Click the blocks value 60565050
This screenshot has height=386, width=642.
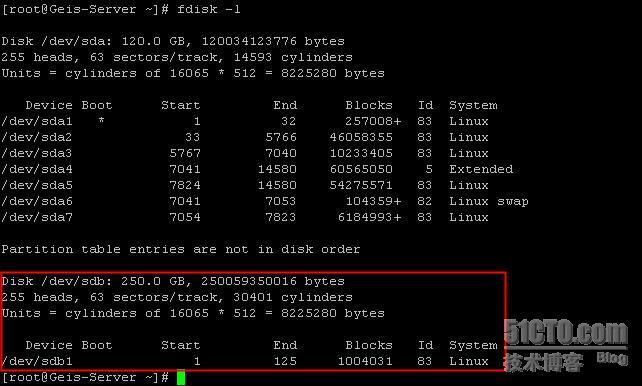361,169
